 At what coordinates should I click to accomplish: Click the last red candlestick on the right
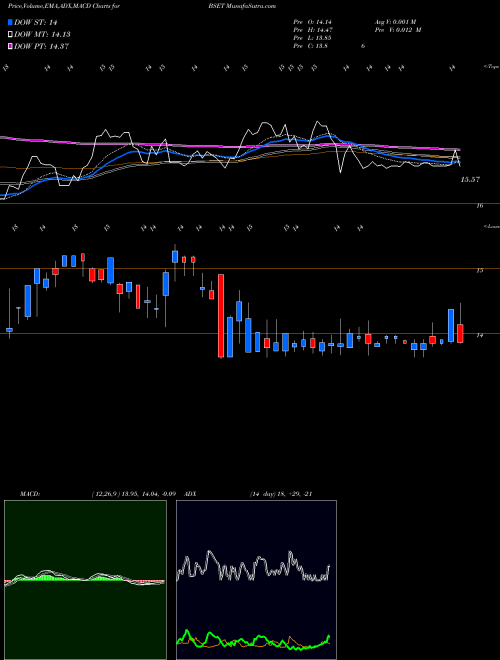pyautogui.click(x=460, y=333)
